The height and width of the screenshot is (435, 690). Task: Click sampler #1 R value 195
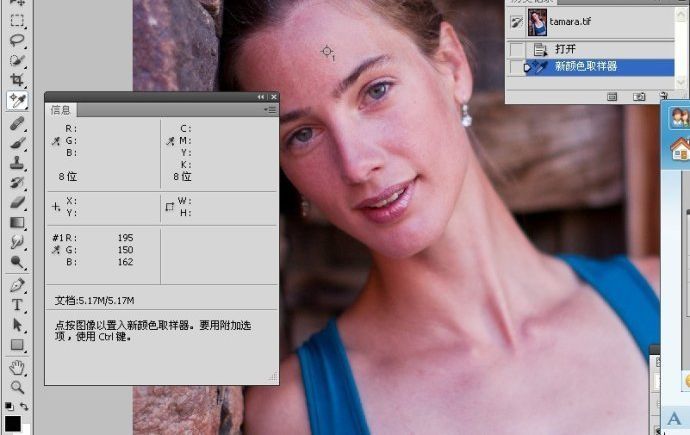pos(125,238)
